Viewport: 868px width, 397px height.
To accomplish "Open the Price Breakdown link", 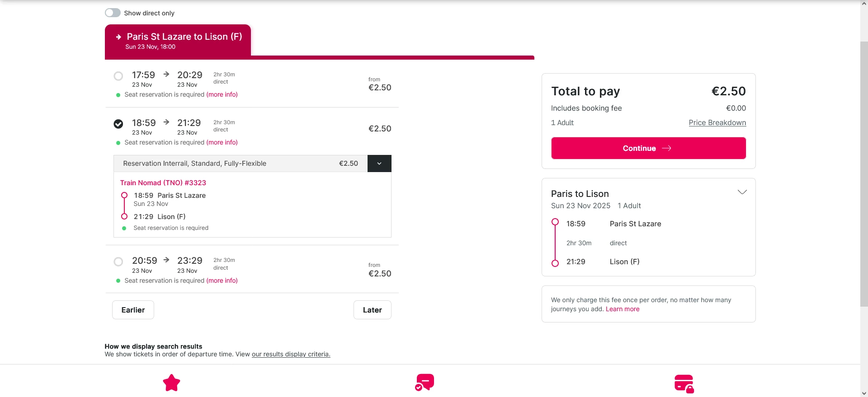I will pyautogui.click(x=717, y=123).
